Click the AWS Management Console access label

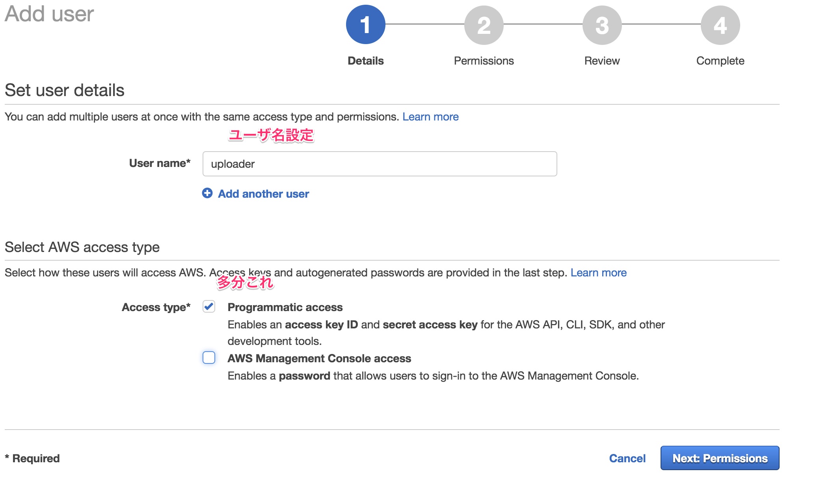point(319,358)
